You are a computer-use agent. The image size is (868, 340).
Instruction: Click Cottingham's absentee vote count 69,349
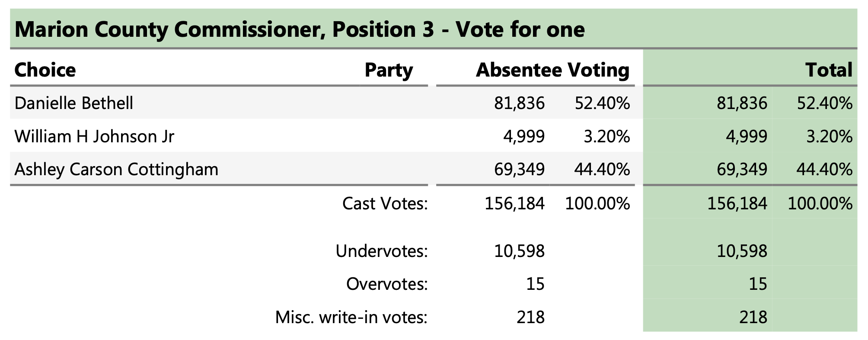pos(519,169)
